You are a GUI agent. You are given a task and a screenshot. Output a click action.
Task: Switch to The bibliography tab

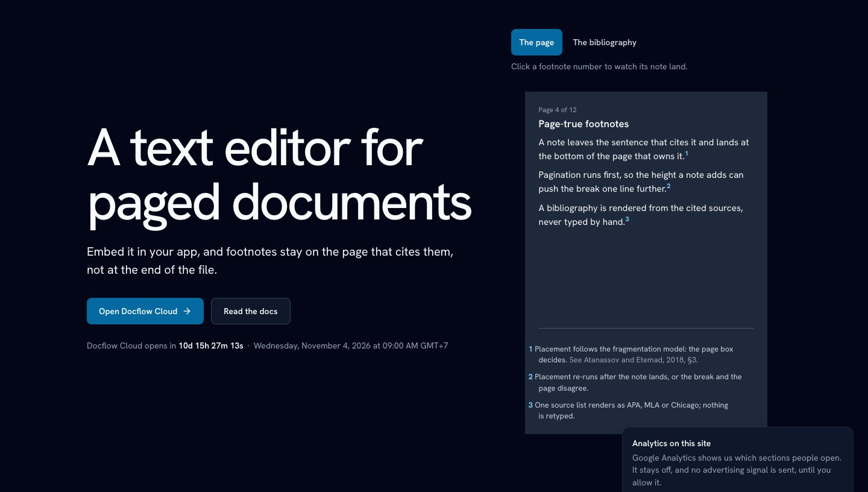(x=605, y=42)
